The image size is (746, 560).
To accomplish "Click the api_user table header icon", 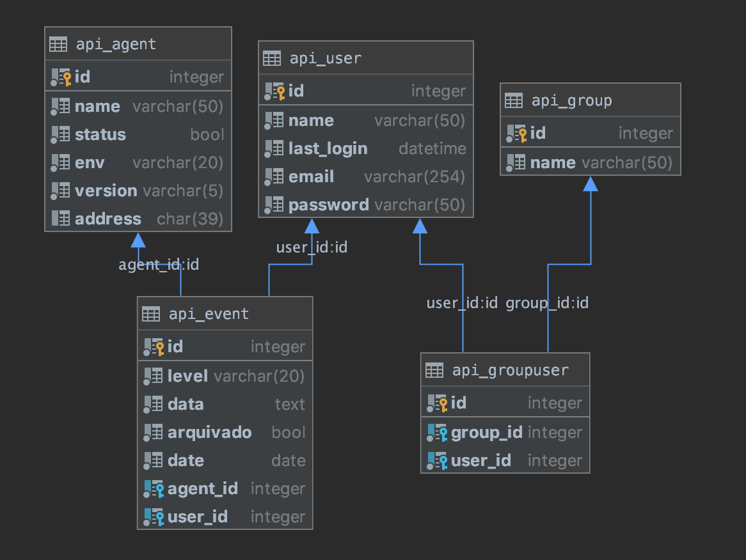I will tap(272, 58).
